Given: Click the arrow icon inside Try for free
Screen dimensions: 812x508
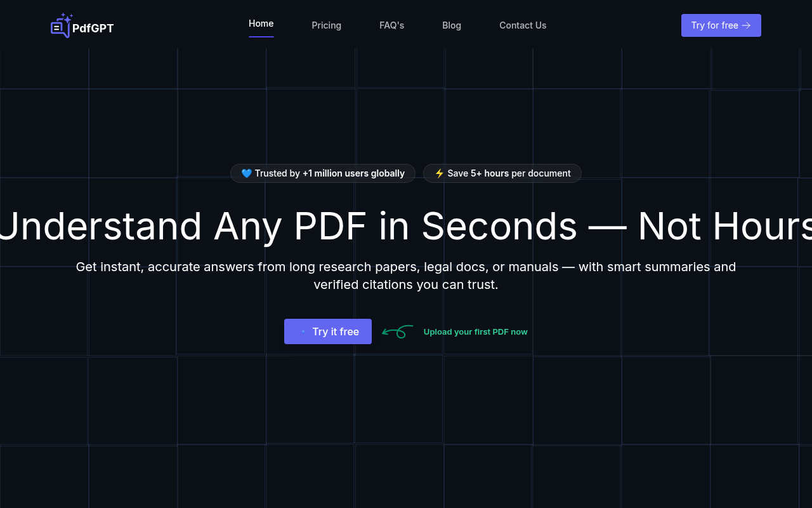Looking at the screenshot, I should click(746, 25).
